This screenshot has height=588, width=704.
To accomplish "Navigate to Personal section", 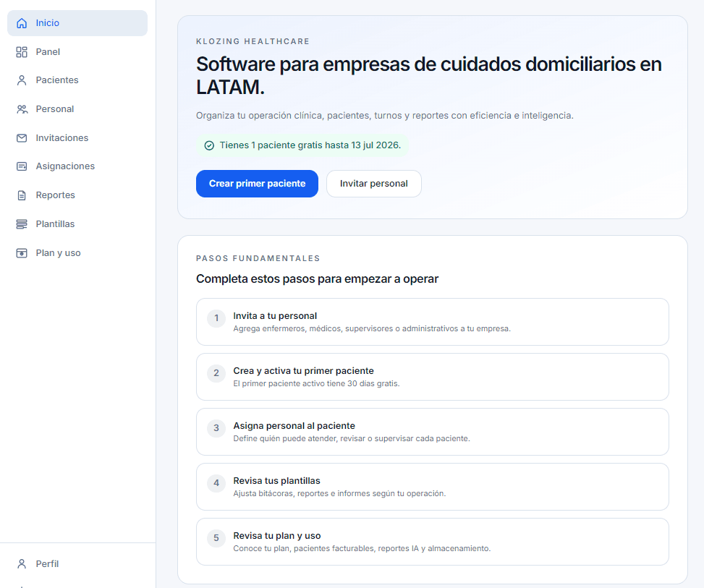I will tap(77, 109).
